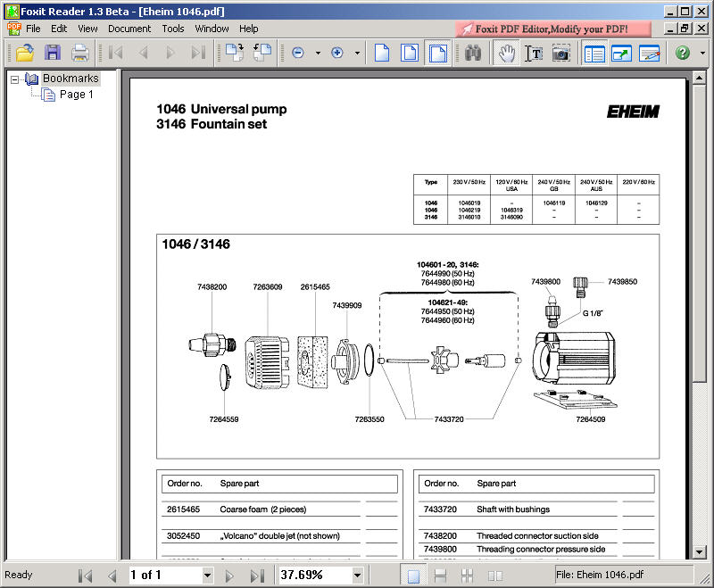
Task: Restore the inner document window
Action: click(685, 29)
